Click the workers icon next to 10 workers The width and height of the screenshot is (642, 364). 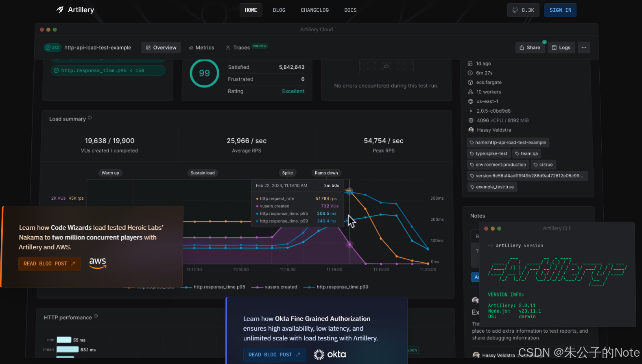click(470, 92)
